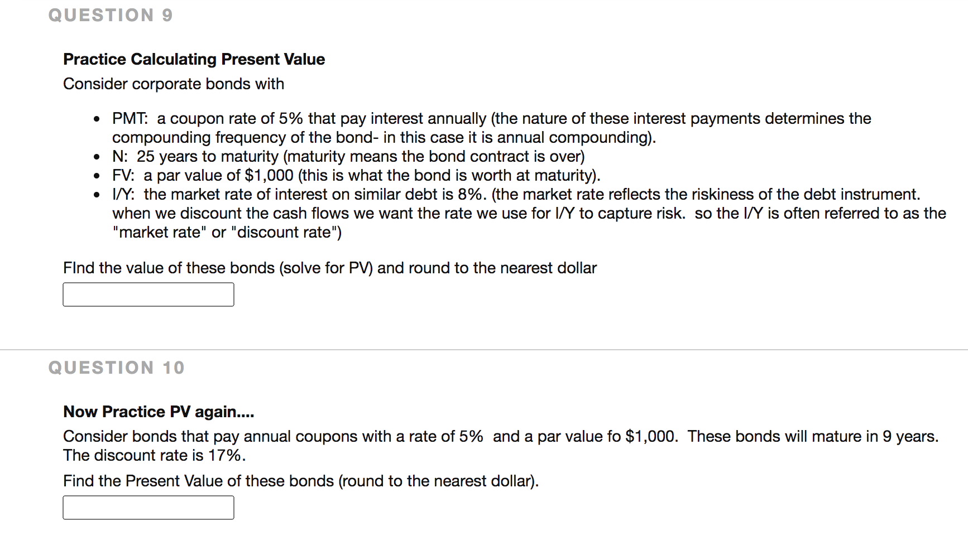Click the horizontal divider between questions
968x560 pixels.
[x=484, y=350]
